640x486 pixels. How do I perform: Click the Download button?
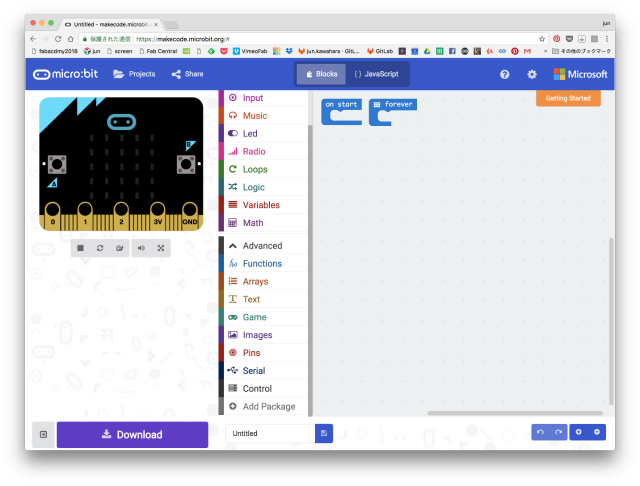coord(132,435)
